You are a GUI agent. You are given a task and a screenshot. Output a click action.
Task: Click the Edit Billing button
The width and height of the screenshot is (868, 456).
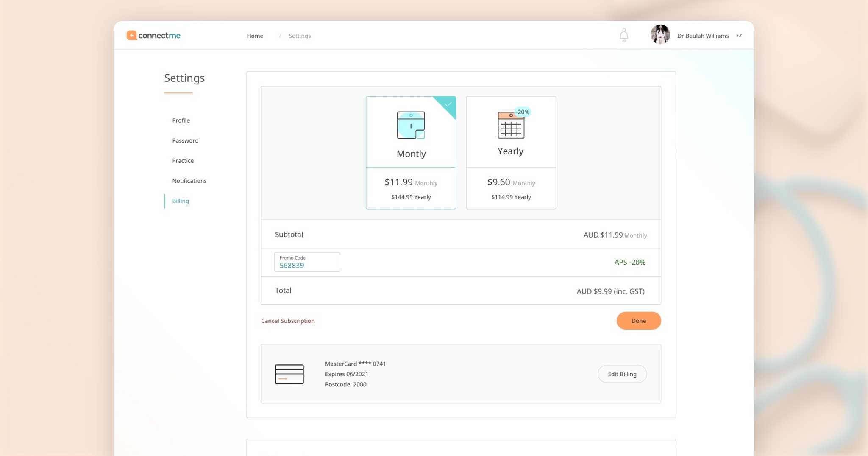point(622,374)
